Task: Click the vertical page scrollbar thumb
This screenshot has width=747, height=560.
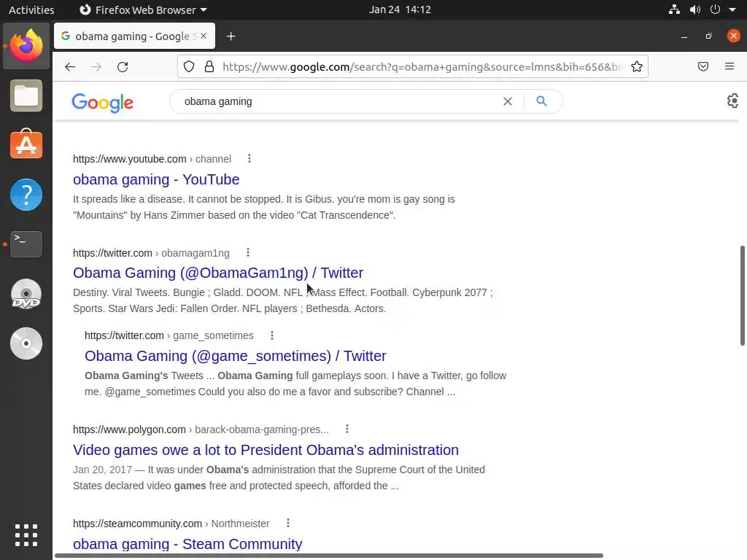Action: [x=742, y=295]
